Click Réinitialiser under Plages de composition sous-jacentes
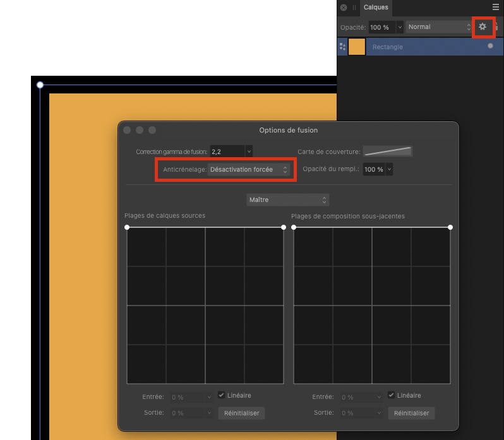Image resolution: width=504 pixels, height=440 pixels. [x=411, y=413]
